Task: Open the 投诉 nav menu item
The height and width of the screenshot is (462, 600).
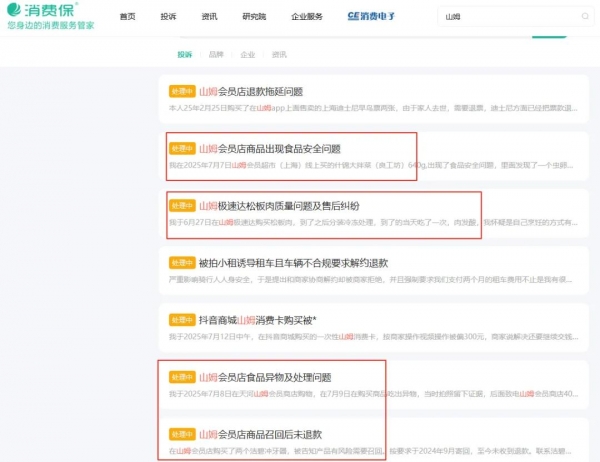Action: 168,16
